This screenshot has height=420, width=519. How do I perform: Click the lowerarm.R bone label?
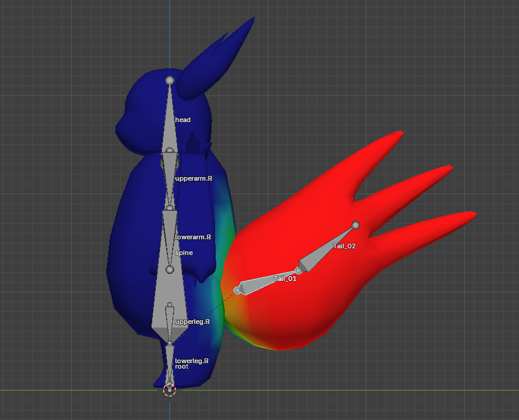[x=192, y=237]
